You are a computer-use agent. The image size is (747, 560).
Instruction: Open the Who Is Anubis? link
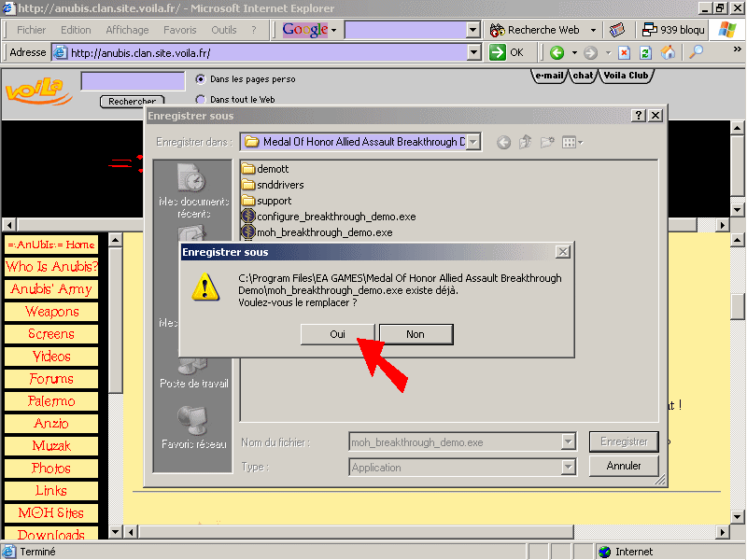coord(51,267)
